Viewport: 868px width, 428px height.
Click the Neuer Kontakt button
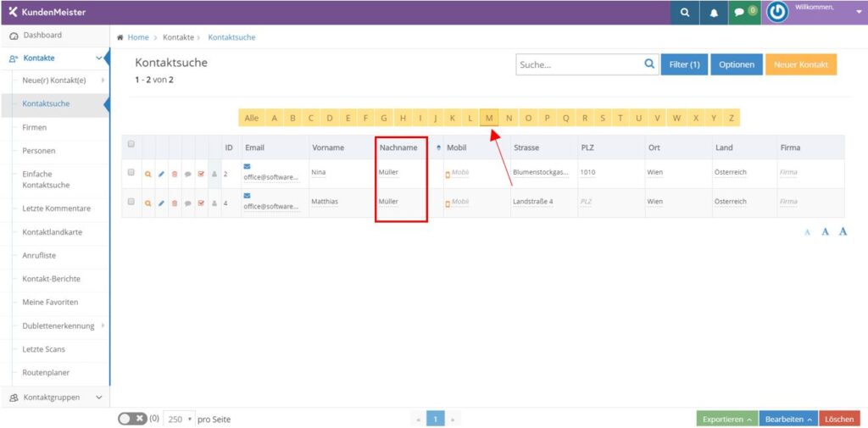[x=800, y=64]
